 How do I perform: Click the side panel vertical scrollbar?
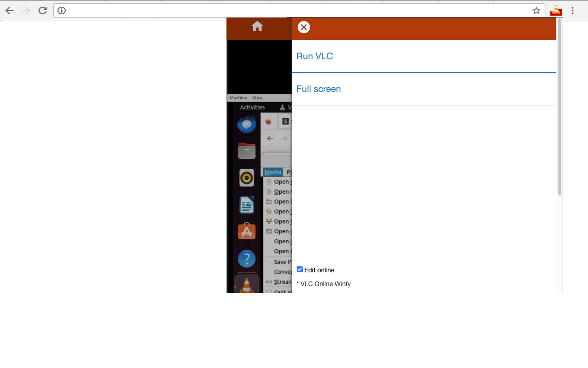559,107
